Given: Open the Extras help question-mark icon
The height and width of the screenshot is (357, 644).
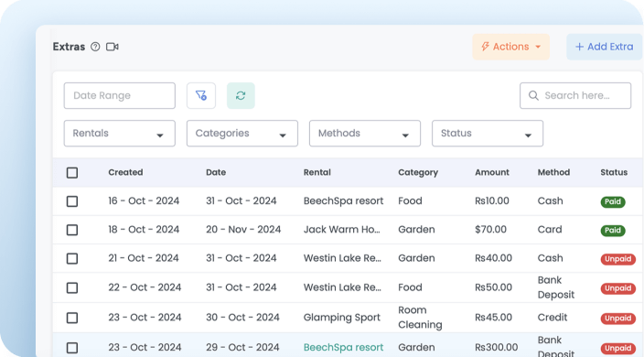Looking at the screenshot, I should (95, 47).
